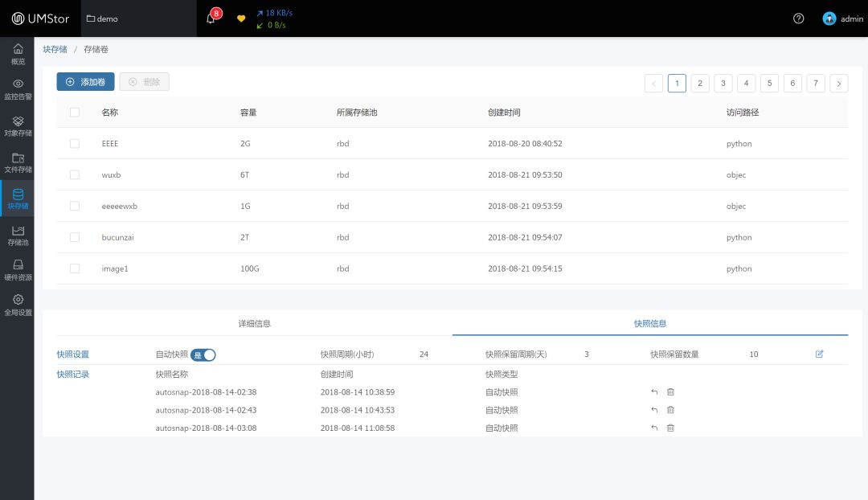This screenshot has height=500, width=868.
Task: Open the demo cluster selector
Action: [x=138, y=18]
